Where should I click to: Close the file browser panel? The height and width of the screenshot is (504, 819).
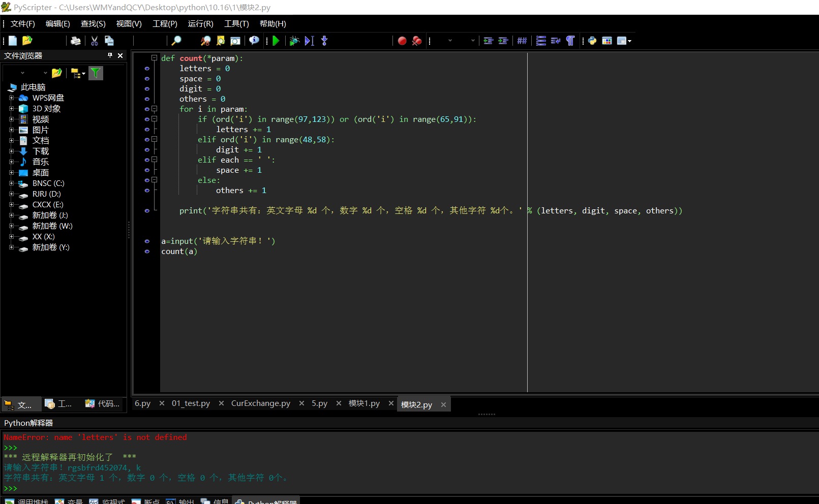(120, 55)
